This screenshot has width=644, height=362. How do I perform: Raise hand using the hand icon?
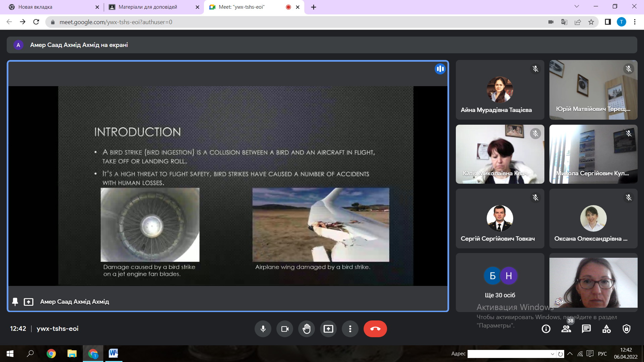point(307,329)
